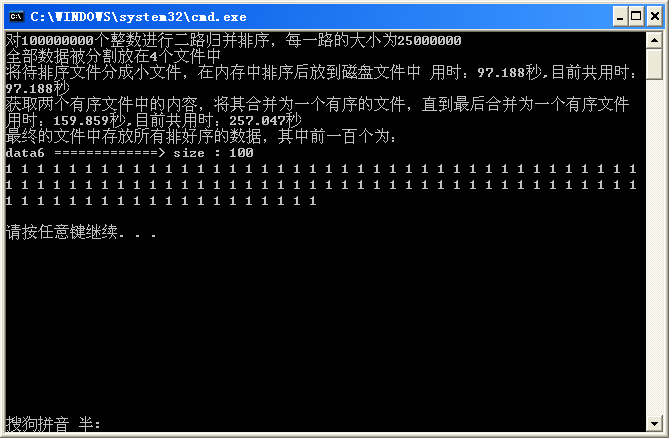Click the '257.047秒' total time text
669x438 pixels.
click(265, 120)
